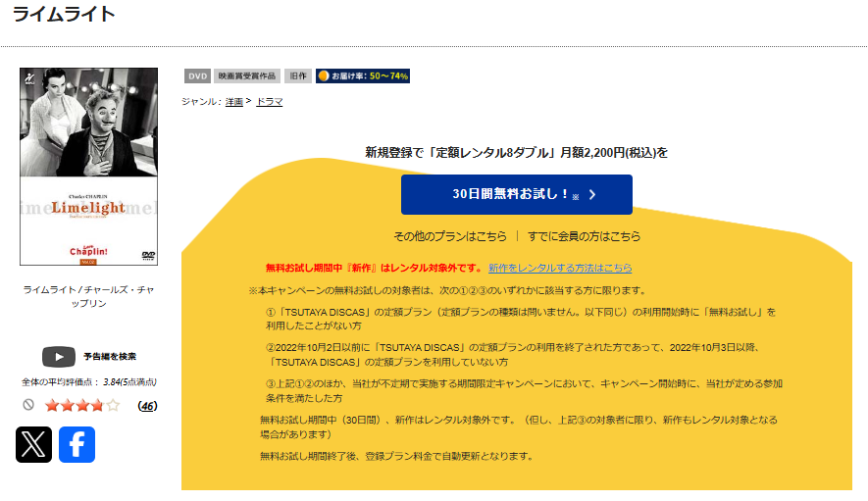Image resolution: width=868 pixels, height=501 pixels.
Task: Click the 全体の平均評価点 3.84 text
Action: (89, 382)
